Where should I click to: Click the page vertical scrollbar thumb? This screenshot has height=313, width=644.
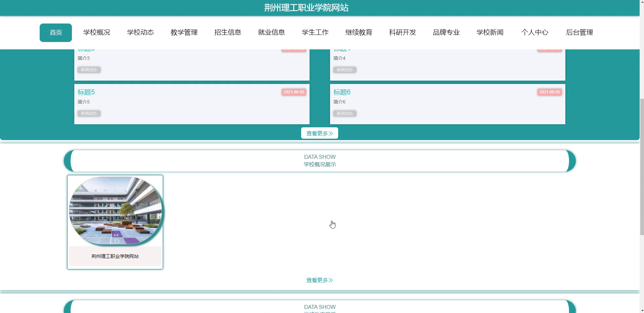(x=642, y=167)
